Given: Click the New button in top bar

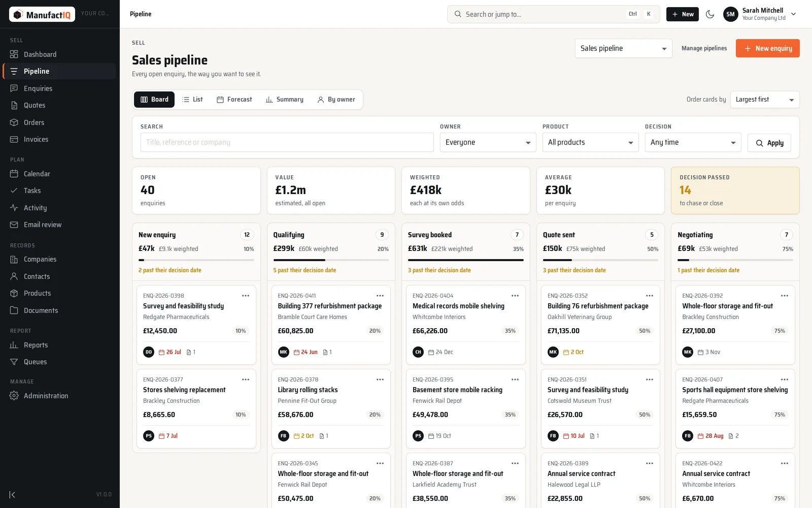Looking at the screenshot, I should pos(682,14).
